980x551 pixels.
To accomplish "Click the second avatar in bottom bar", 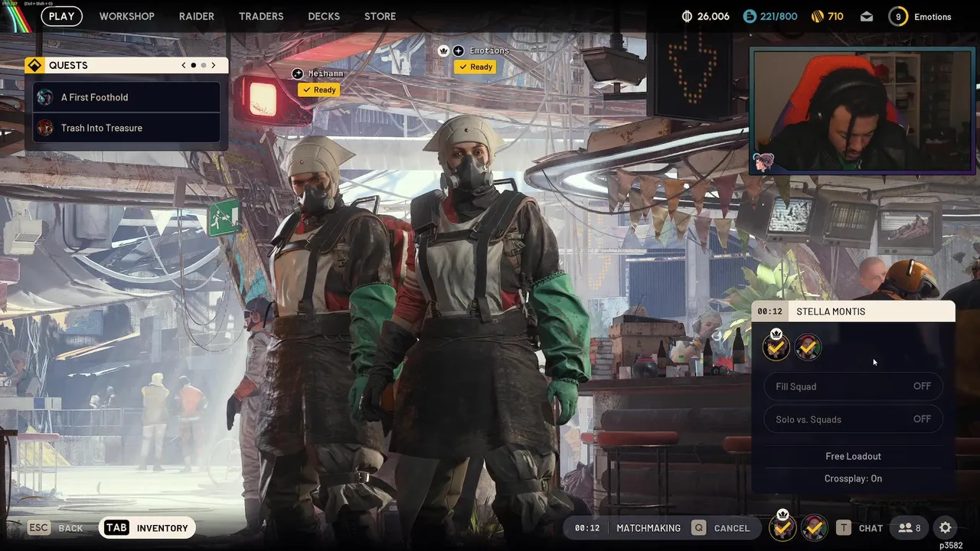I will coord(814,527).
